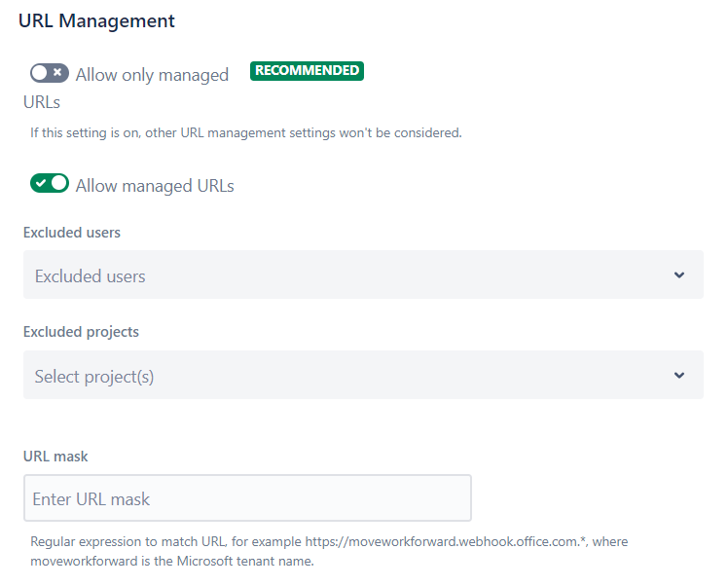The width and height of the screenshot is (728, 586).
Task: Disable the Allow managed URLs switch
Action: (x=50, y=183)
